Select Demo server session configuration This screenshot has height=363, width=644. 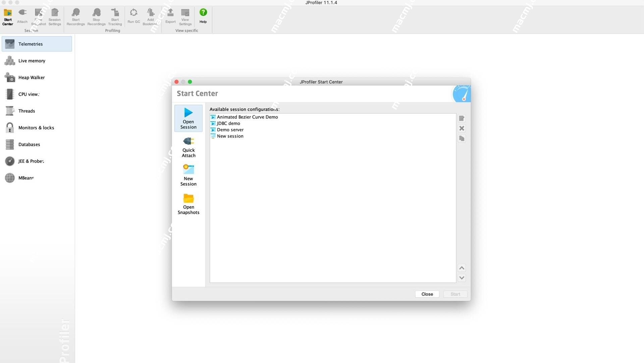pos(229,129)
